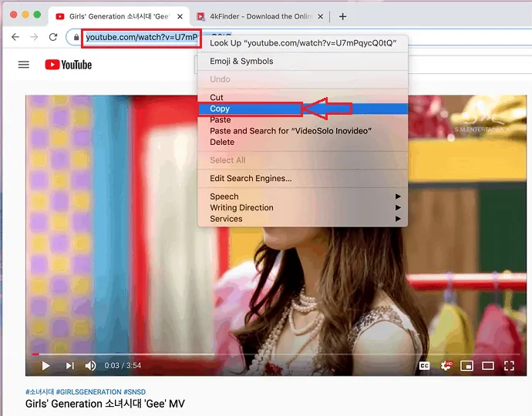Open a new browser tab
The width and height of the screenshot is (532, 416).
(343, 16)
